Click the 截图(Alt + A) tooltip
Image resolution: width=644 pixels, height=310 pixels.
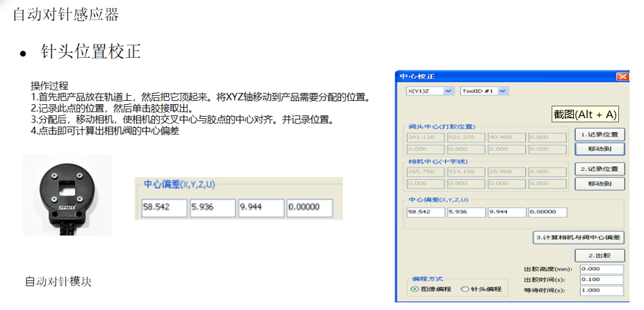[585, 115]
